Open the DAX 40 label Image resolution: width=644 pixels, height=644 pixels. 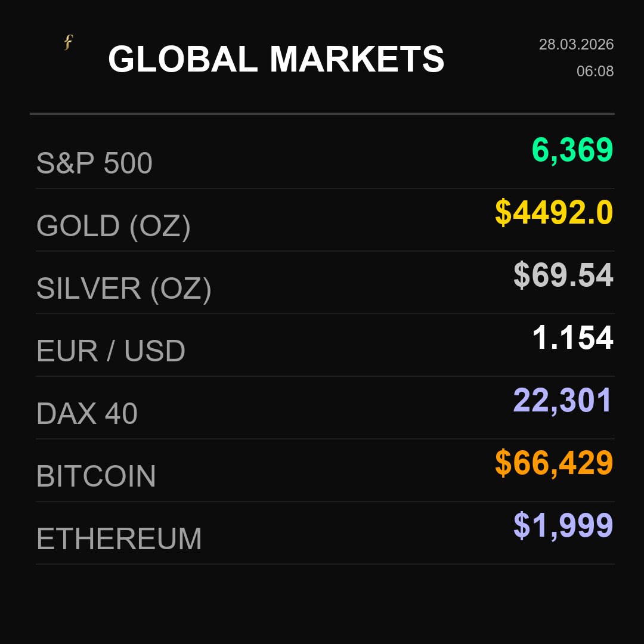[86, 414]
